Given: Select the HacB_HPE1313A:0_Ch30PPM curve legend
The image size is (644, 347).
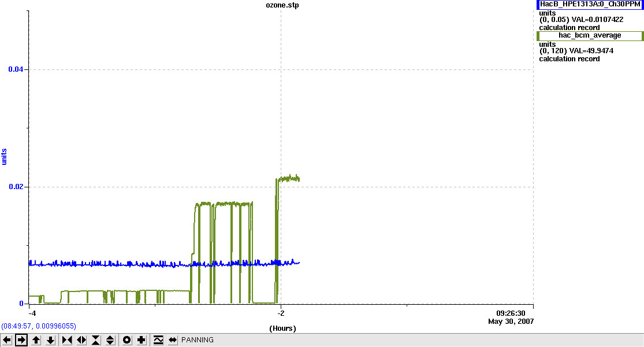Looking at the screenshot, I should (x=590, y=4).
